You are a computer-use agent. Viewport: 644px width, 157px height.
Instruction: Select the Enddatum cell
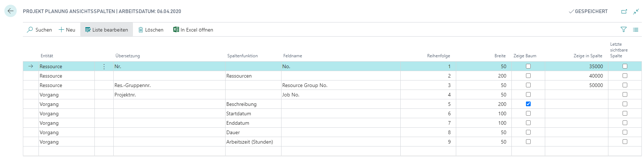click(253, 123)
